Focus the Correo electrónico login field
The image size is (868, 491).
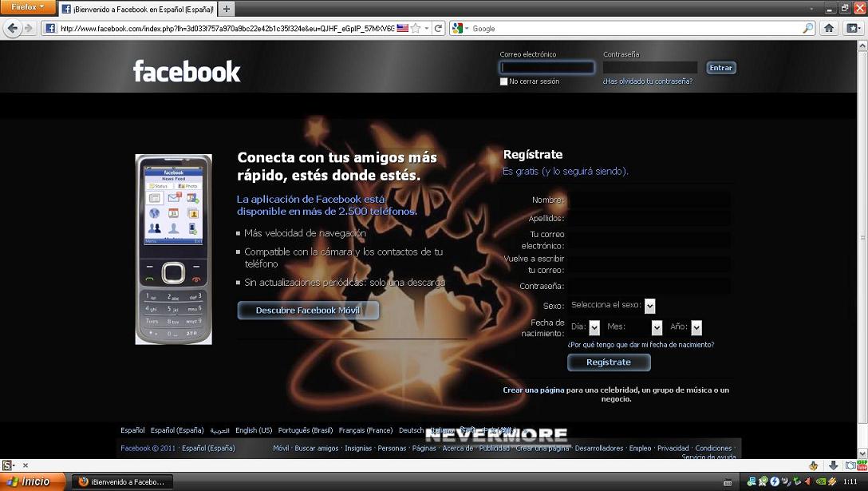(547, 68)
